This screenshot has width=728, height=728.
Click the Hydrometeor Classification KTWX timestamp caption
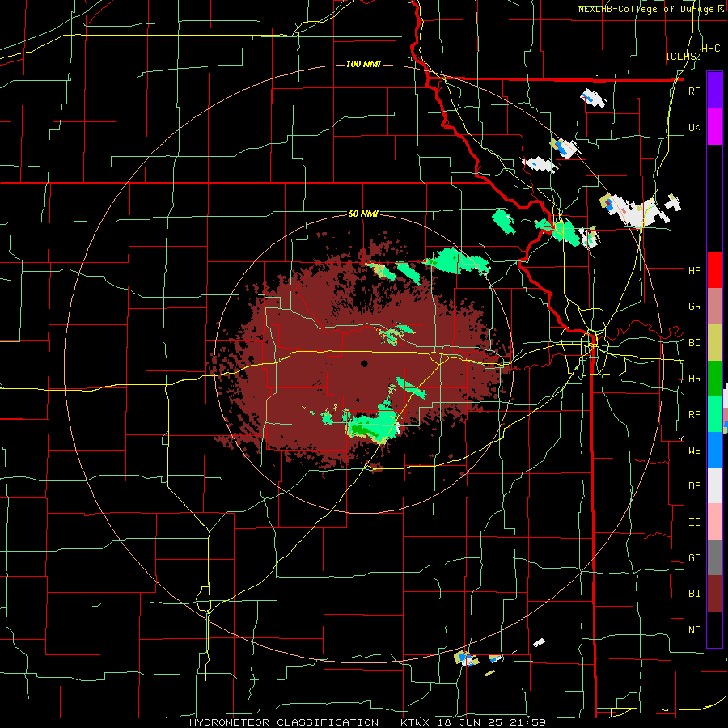tap(367, 722)
